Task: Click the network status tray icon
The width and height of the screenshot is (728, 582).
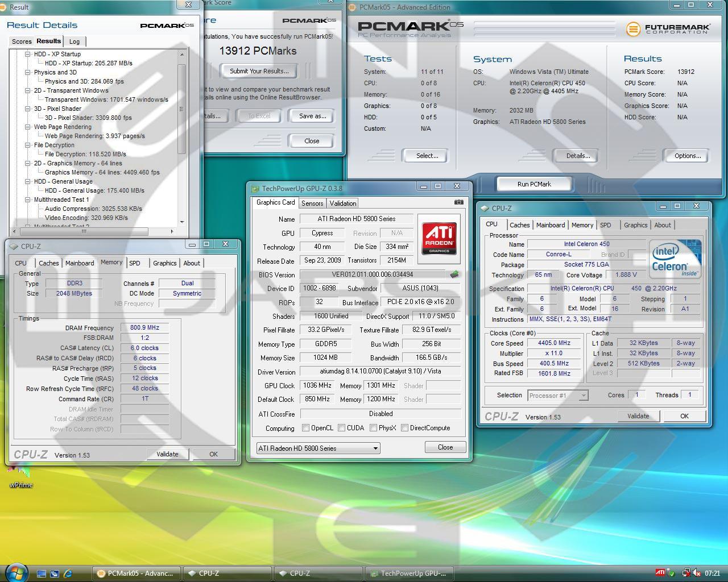Action: tap(686, 573)
